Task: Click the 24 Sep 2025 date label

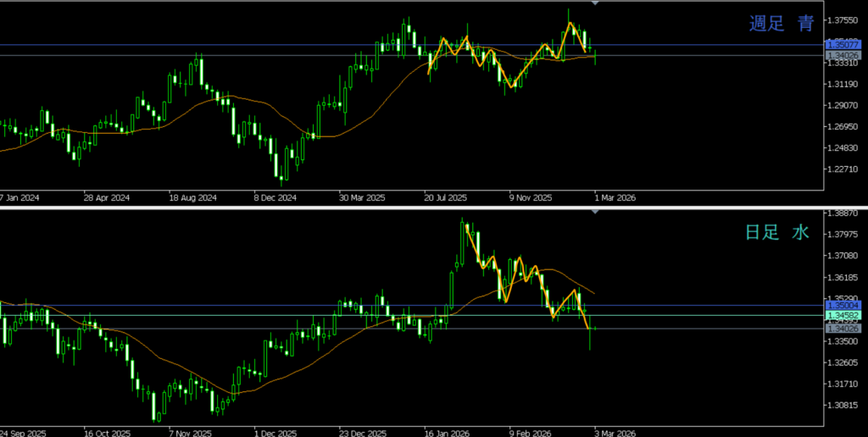Action: [21, 430]
